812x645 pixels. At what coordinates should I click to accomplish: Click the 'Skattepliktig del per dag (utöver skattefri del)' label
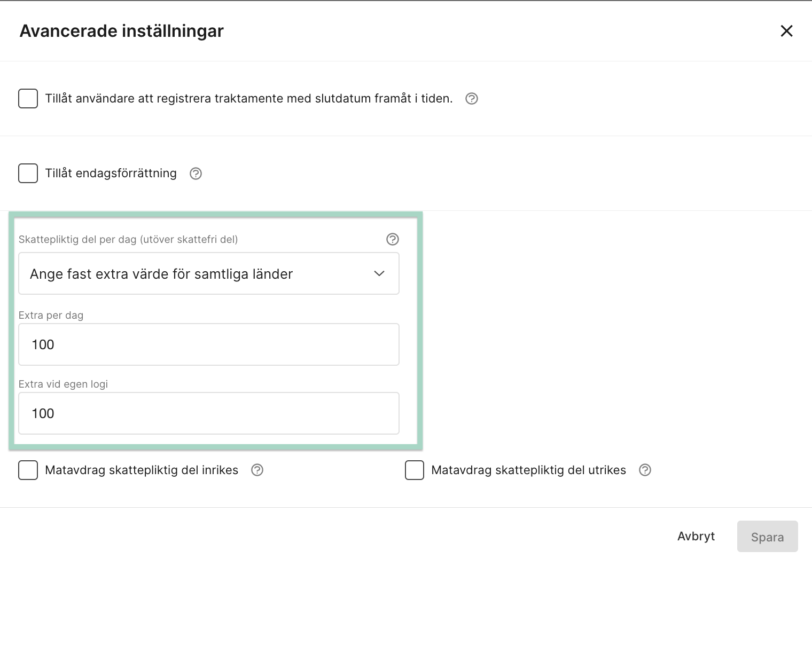[128, 239]
